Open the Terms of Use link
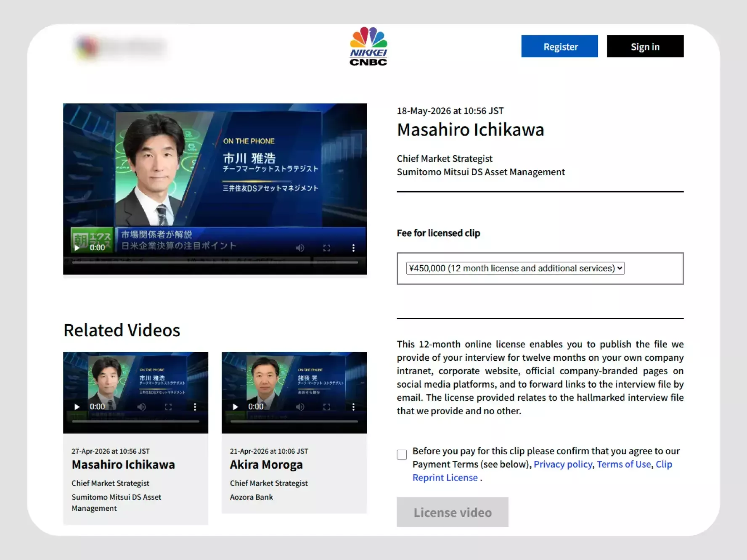Viewport: 747px width, 560px height. click(624, 464)
